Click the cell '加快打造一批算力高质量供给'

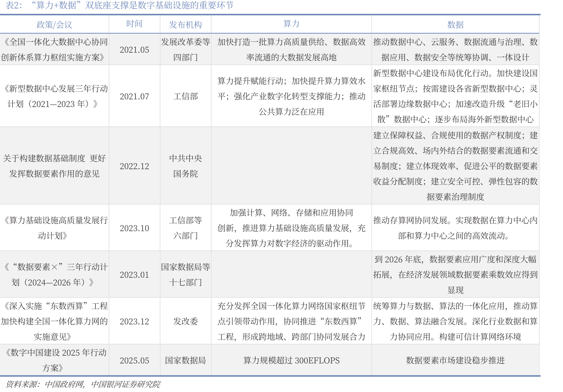[x=291, y=50]
